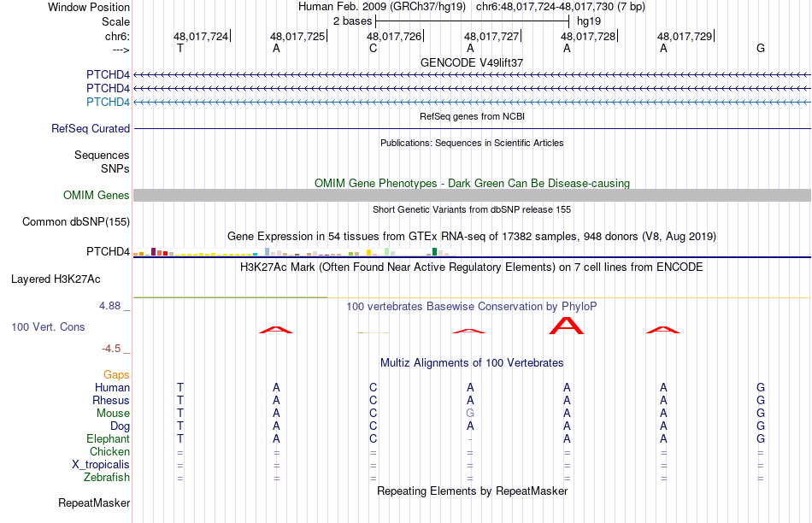Select the chr6: ruler label
The width and height of the screenshot is (812, 523).
117,36
